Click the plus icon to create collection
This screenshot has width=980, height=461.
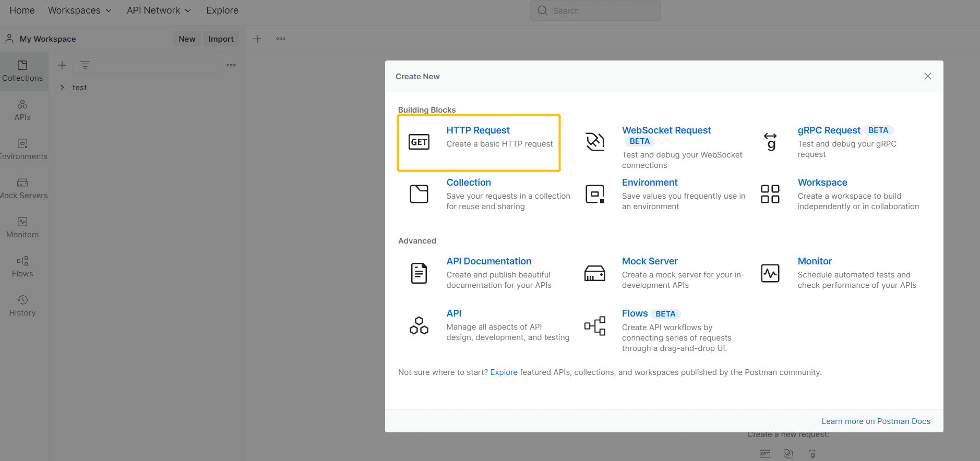pyautogui.click(x=62, y=65)
